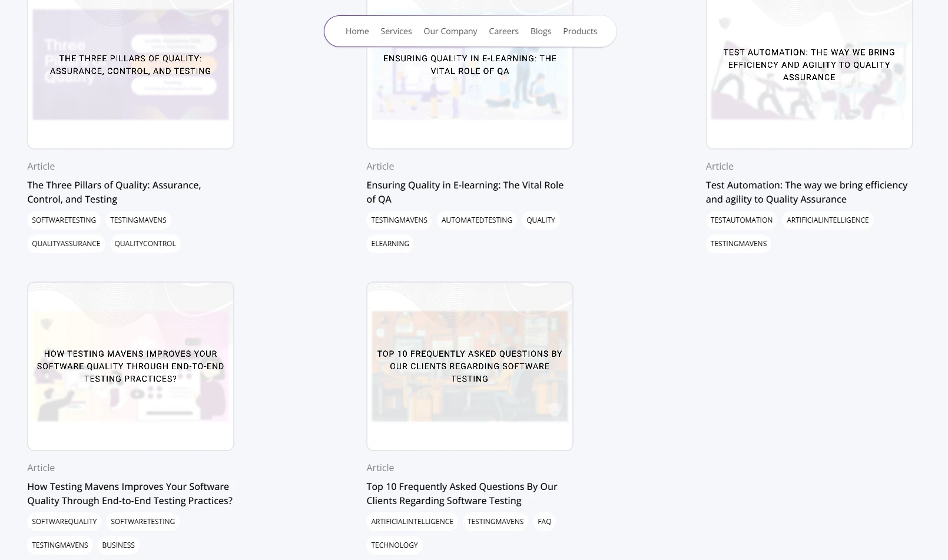Open the End-to-End Testing Practices thumbnail card

[131, 366]
